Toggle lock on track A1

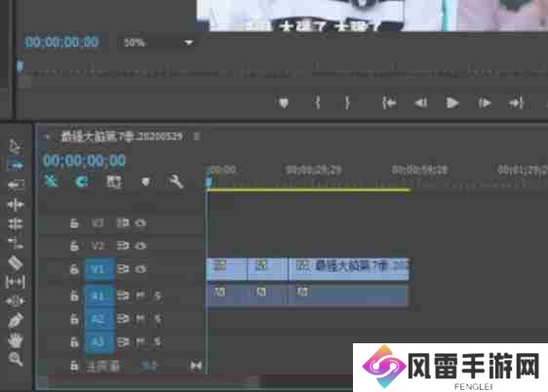coord(74,295)
